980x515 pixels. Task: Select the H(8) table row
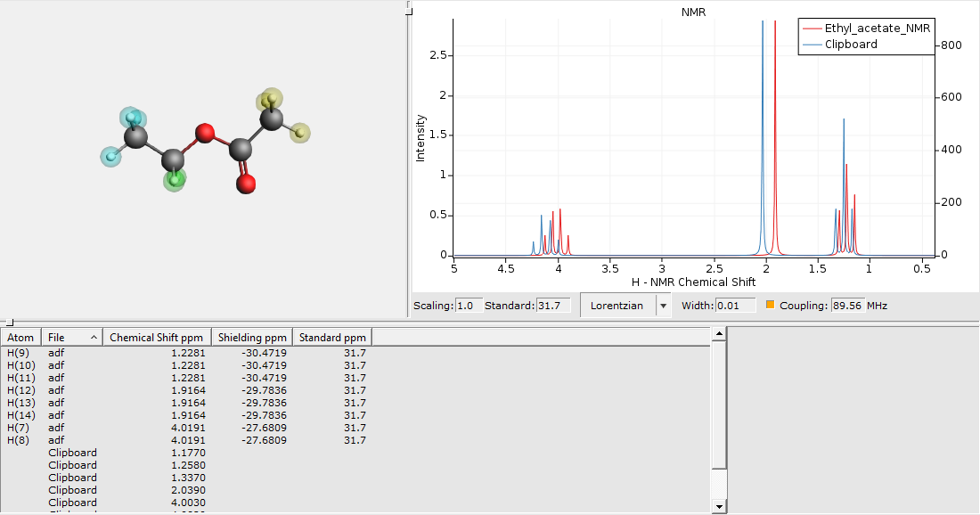[355, 441]
